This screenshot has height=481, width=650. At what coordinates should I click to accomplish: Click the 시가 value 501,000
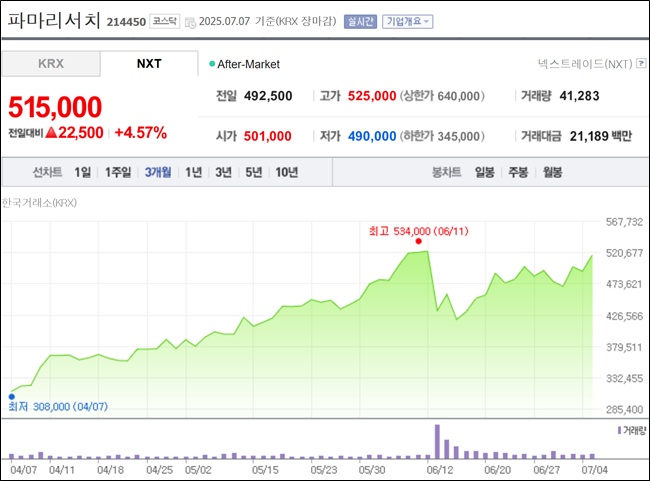tap(268, 136)
